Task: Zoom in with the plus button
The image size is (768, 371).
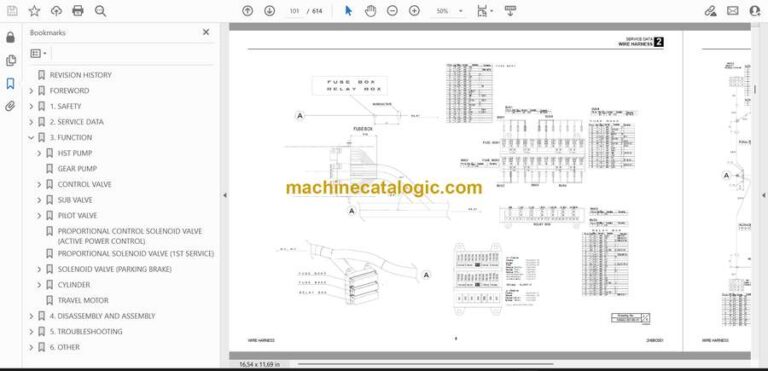Action: [x=414, y=11]
